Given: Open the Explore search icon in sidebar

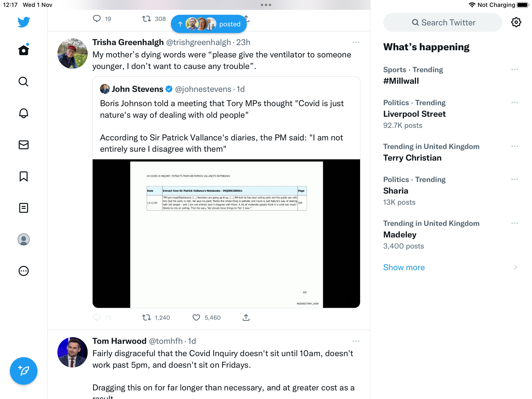Looking at the screenshot, I should tap(24, 82).
